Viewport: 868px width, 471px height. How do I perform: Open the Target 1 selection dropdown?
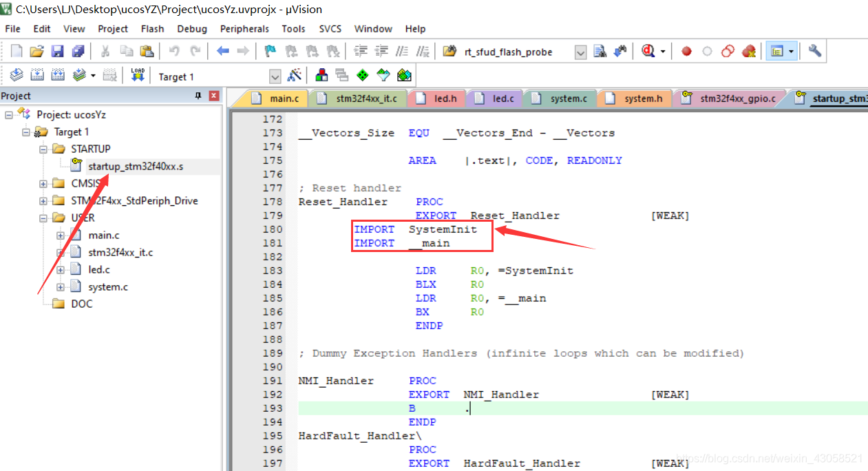[x=275, y=76]
